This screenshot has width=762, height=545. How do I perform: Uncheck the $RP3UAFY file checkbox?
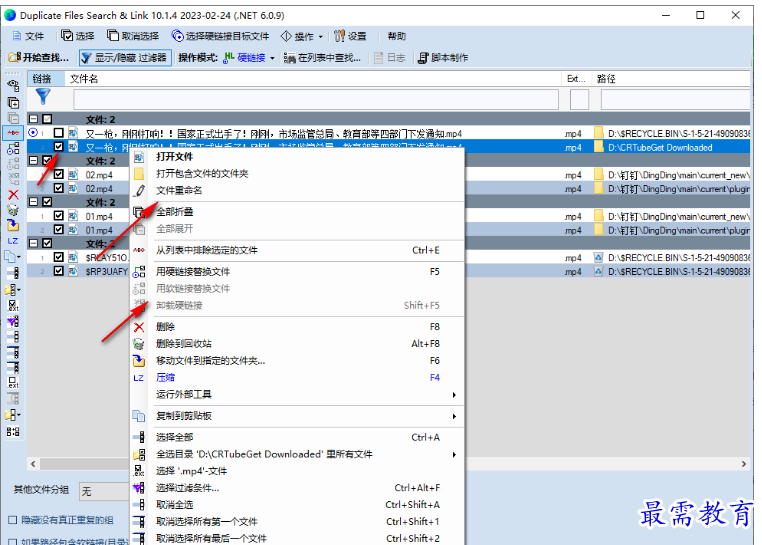[x=59, y=271]
